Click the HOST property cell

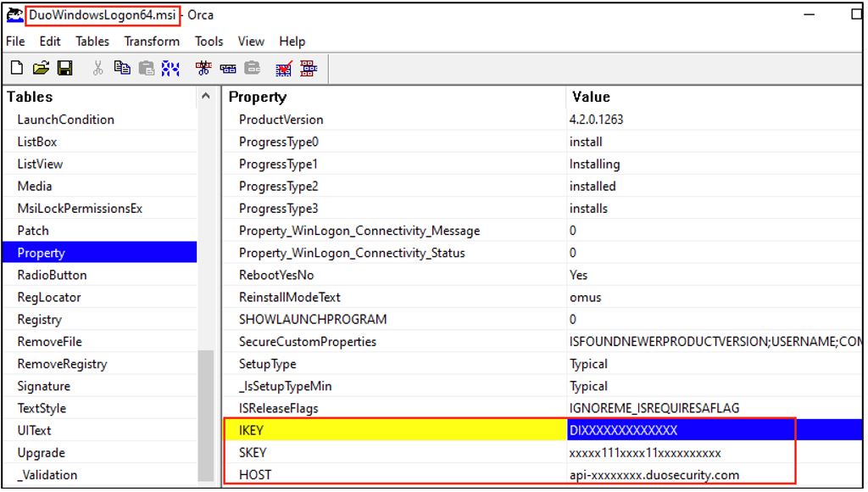(394, 475)
